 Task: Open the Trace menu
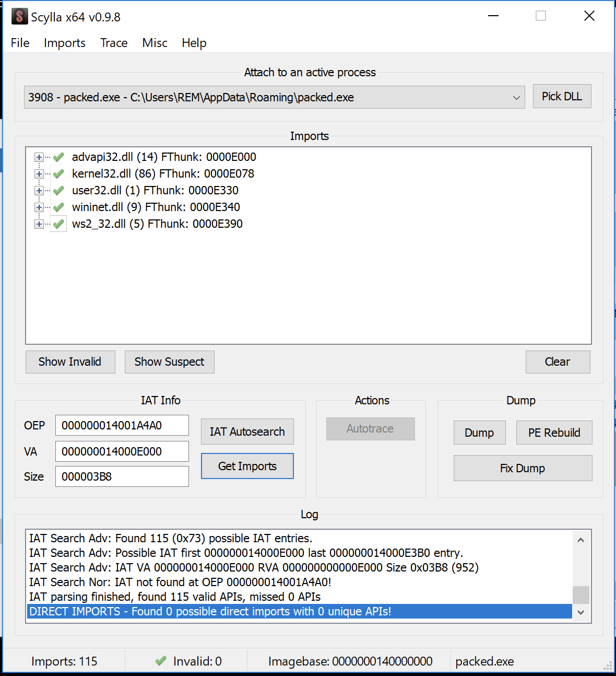click(x=114, y=43)
